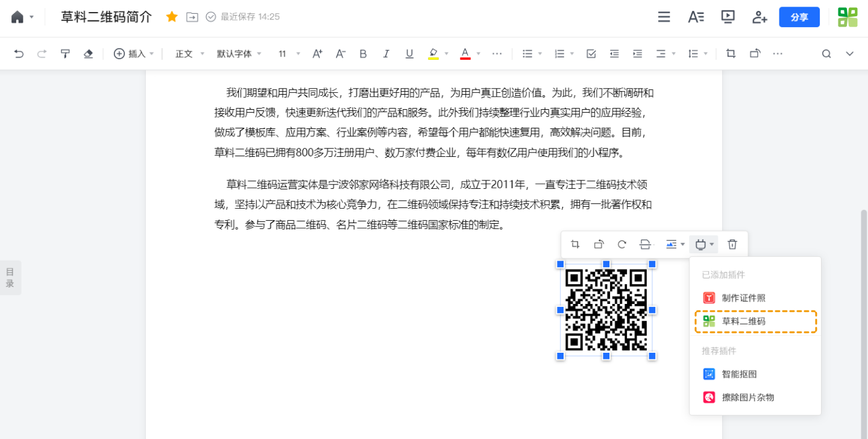This screenshot has width=868, height=439.
Task: Open the search icon
Action: (x=826, y=54)
